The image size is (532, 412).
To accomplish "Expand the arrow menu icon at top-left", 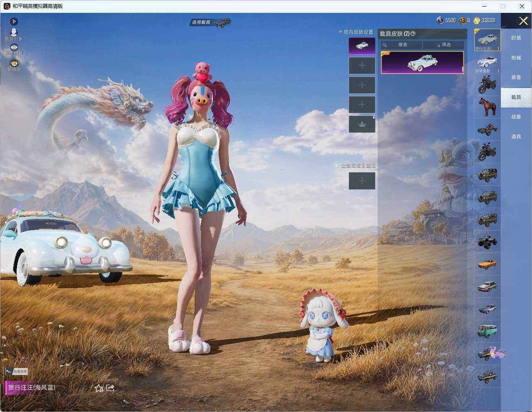I will click(x=14, y=21).
